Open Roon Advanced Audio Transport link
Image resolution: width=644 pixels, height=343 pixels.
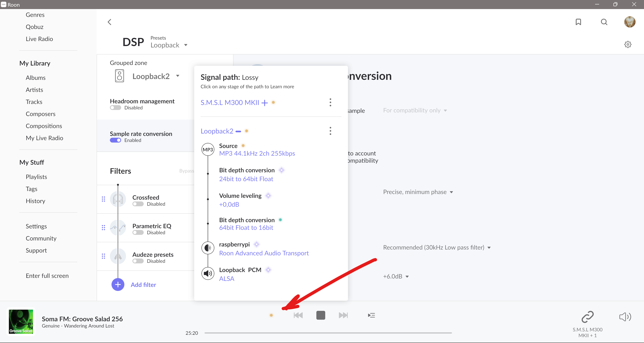pyautogui.click(x=264, y=253)
